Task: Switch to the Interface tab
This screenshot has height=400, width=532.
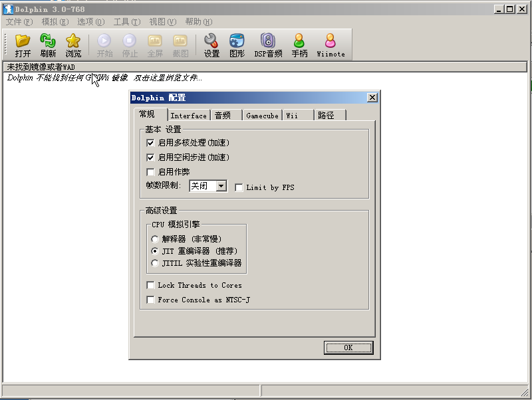Action: pos(189,116)
